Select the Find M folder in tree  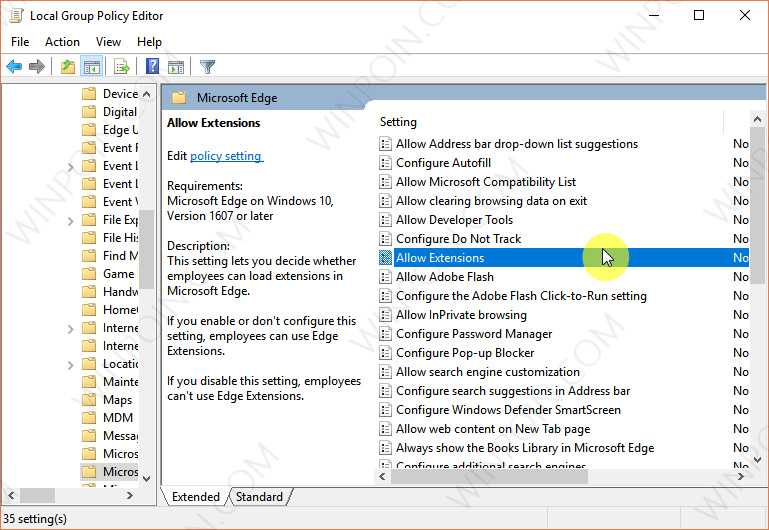110,255
